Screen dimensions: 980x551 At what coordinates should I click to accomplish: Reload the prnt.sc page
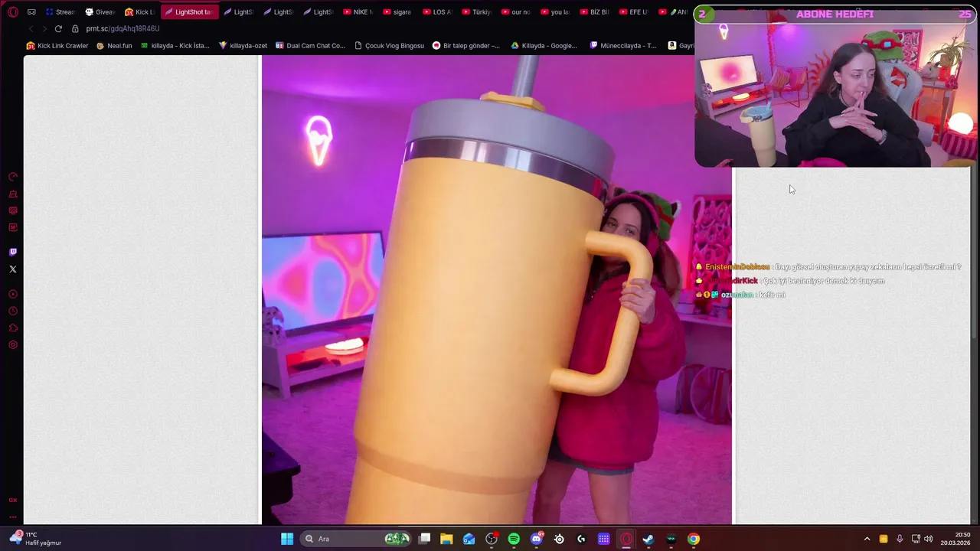coord(58,28)
